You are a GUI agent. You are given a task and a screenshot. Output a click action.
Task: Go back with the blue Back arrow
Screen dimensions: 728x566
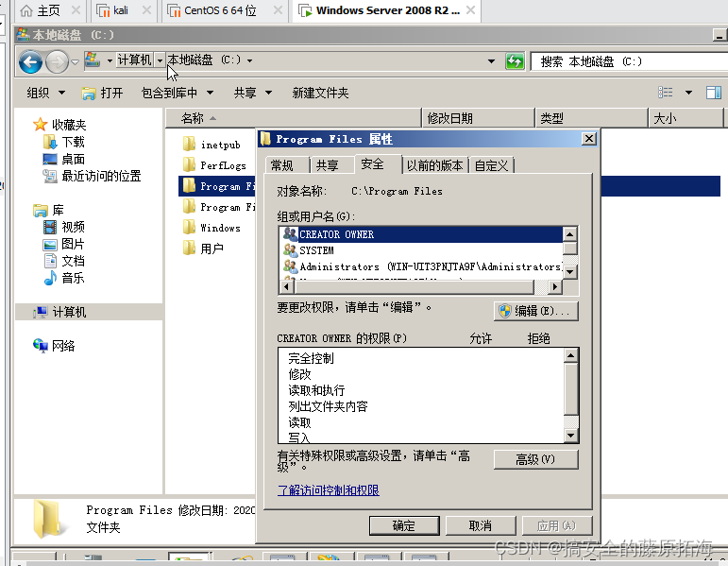point(30,61)
